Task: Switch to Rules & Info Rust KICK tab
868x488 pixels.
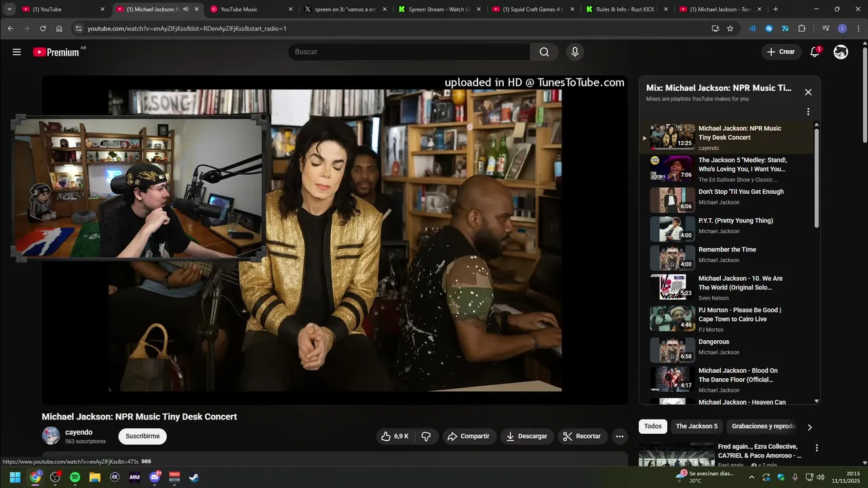Action: (x=626, y=9)
